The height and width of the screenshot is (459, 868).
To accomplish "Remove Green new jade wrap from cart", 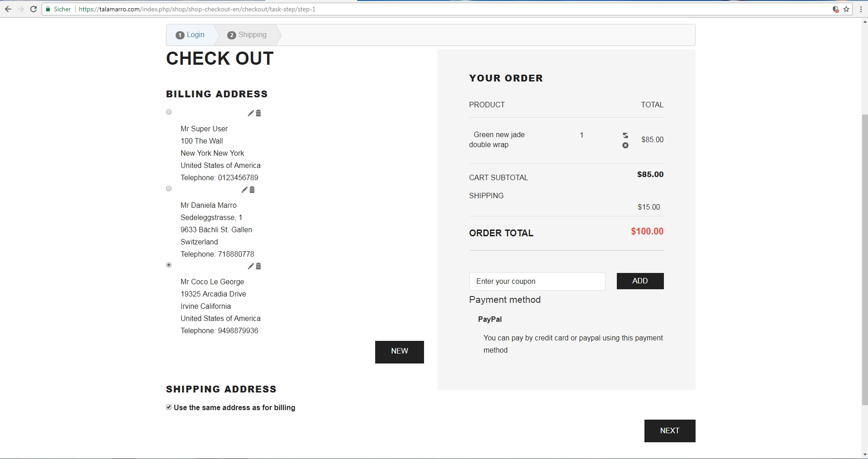I will [x=625, y=145].
